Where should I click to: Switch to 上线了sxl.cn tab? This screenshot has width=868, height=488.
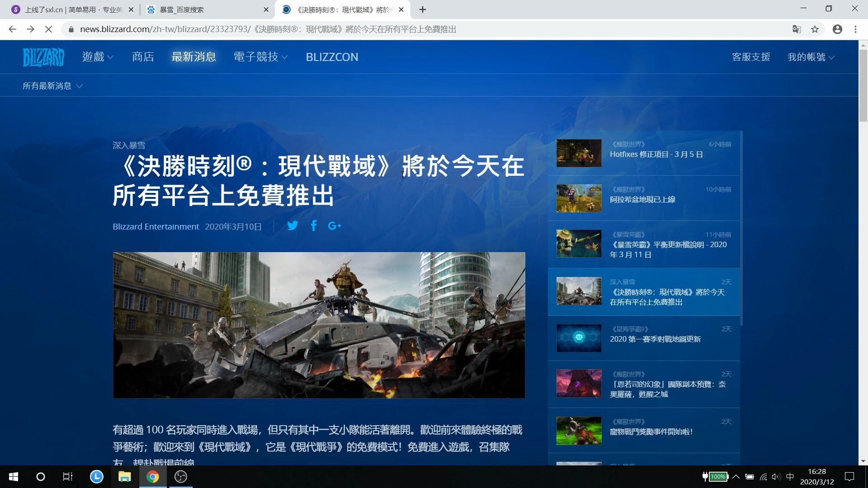click(72, 9)
